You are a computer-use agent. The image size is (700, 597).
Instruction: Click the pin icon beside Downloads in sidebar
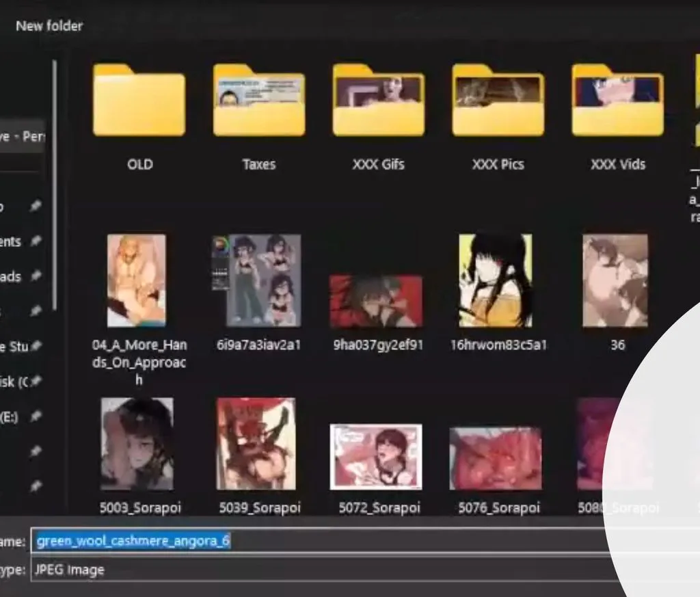pyautogui.click(x=36, y=276)
